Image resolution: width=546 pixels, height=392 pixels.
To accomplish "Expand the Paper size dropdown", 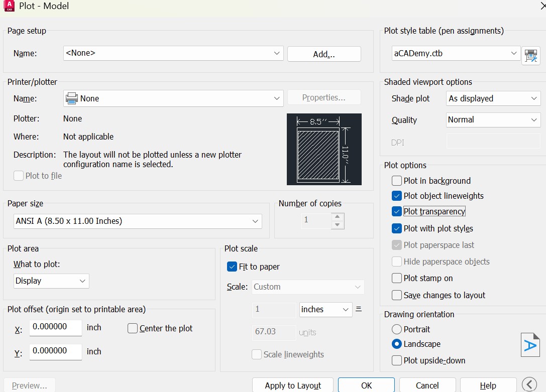I will [x=138, y=221].
